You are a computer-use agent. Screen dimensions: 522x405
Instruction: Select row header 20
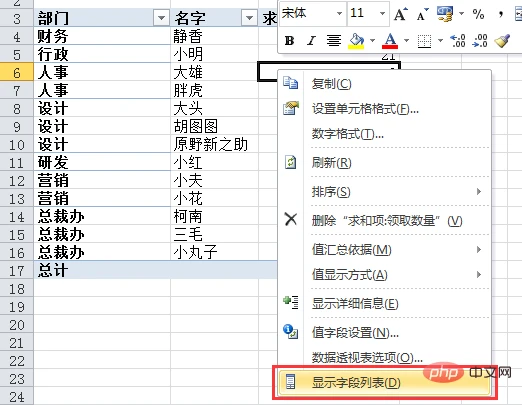tap(17, 324)
